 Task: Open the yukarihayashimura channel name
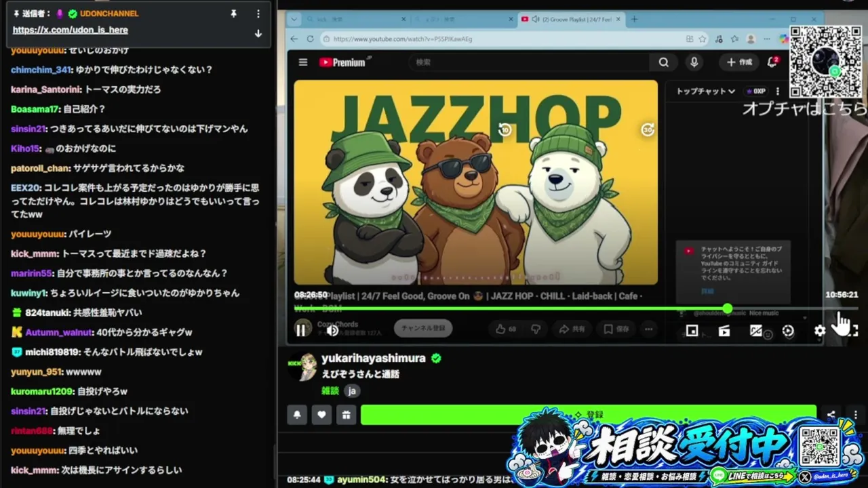click(x=374, y=359)
